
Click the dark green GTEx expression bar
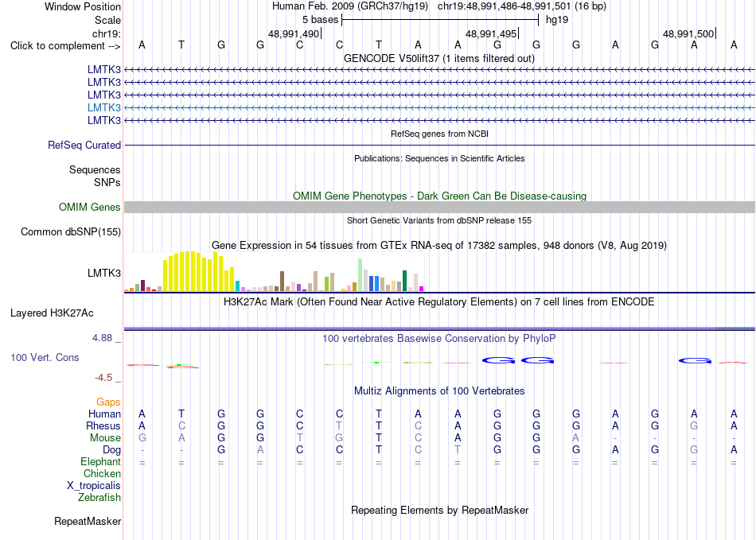click(404, 281)
